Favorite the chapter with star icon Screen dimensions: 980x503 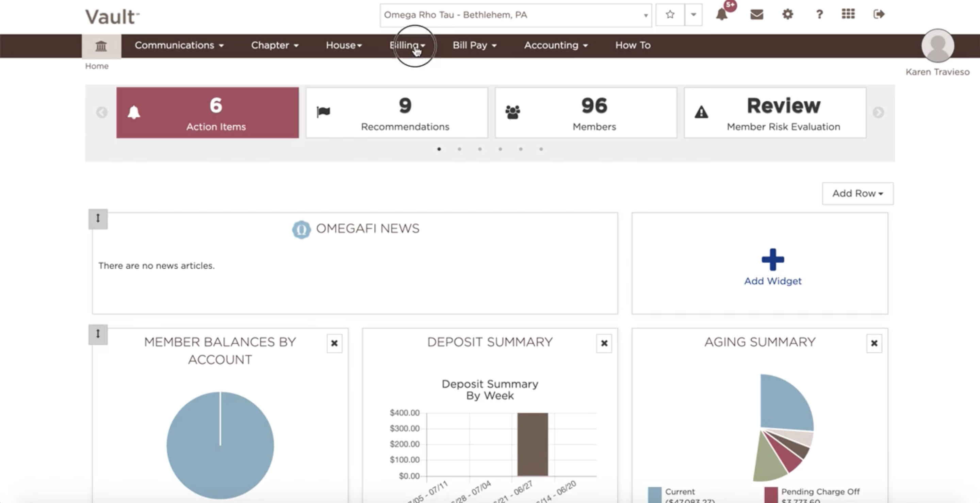pos(670,15)
